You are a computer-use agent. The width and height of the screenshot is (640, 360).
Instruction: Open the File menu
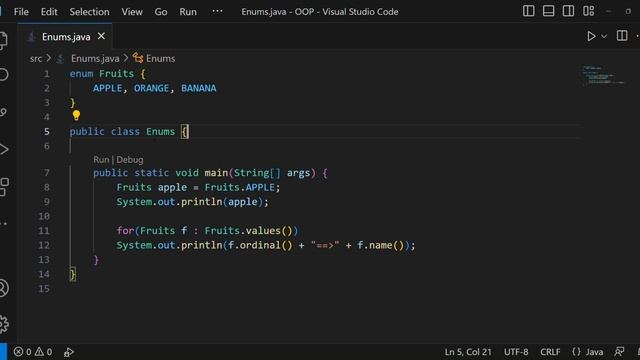[21, 12]
